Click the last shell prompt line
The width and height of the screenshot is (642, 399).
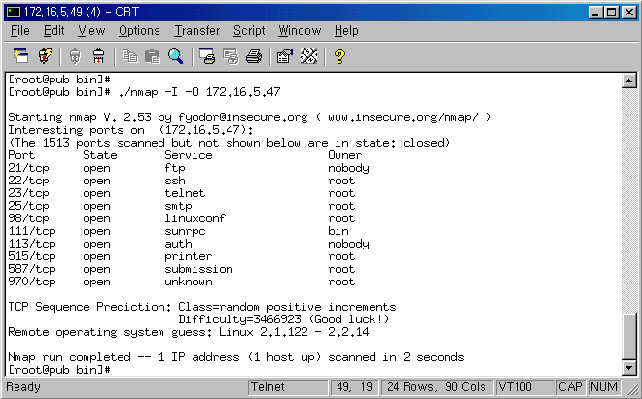click(x=59, y=370)
